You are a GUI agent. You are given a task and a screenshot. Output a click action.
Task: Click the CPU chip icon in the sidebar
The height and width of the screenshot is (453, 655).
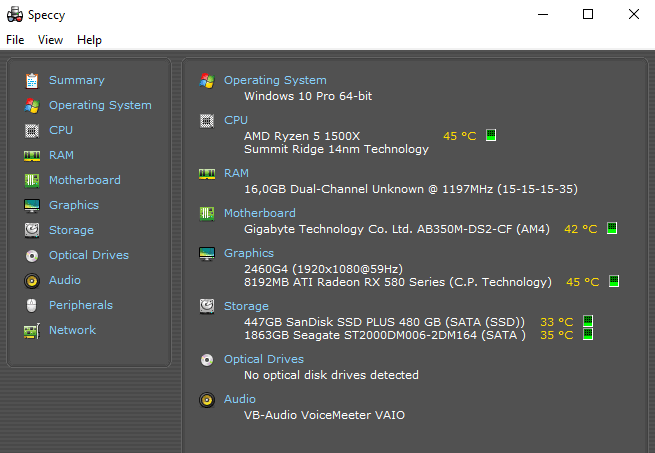click(x=32, y=130)
